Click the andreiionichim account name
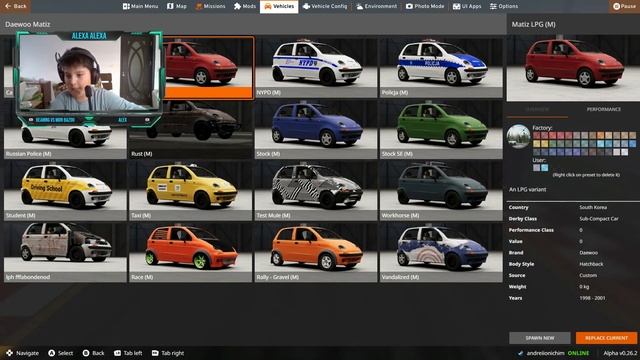The width and height of the screenshot is (640, 360). pyautogui.click(x=545, y=353)
